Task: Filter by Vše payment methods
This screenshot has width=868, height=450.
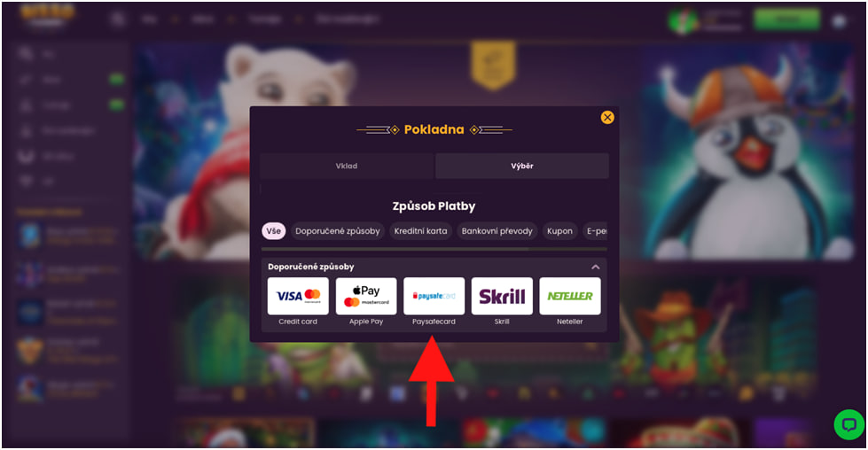Action: [x=273, y=231]
